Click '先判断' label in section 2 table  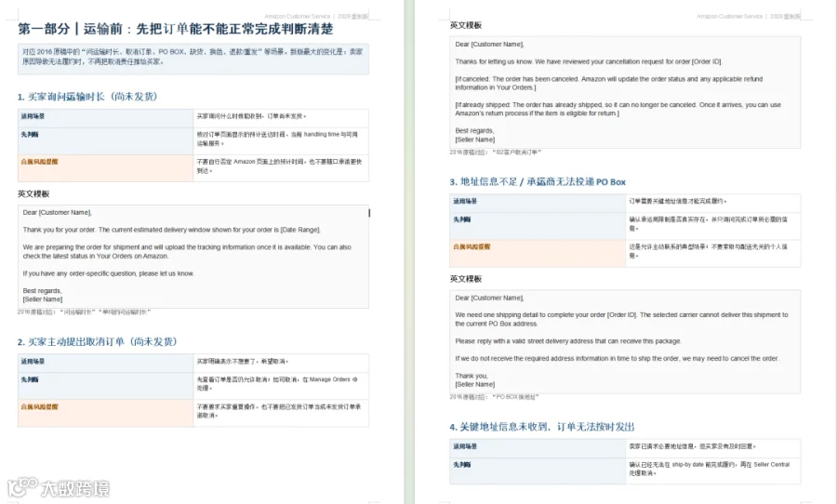click(x=30, y=379)
